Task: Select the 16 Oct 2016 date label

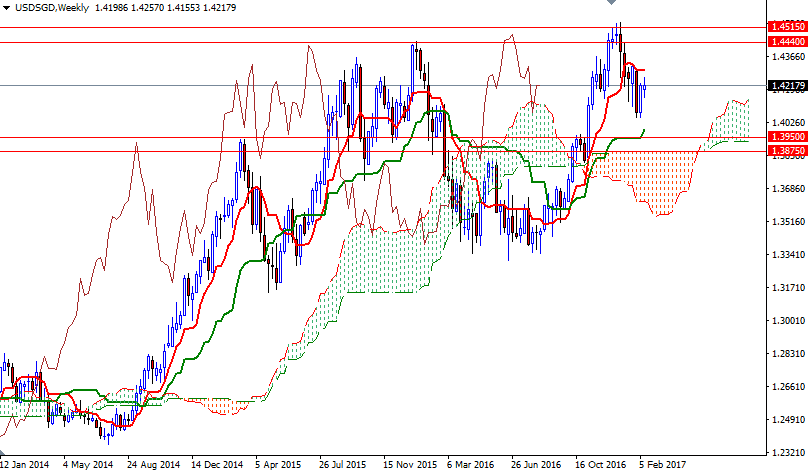Action: [601, 465]
